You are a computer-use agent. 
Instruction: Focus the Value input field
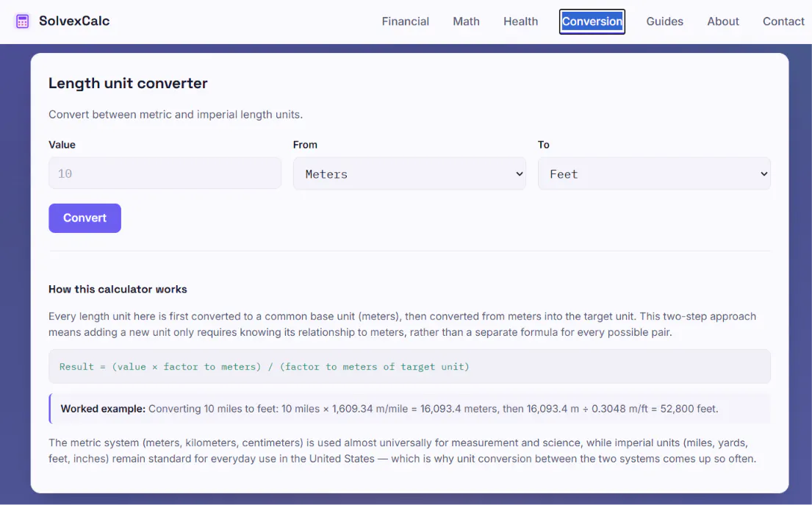165,173
